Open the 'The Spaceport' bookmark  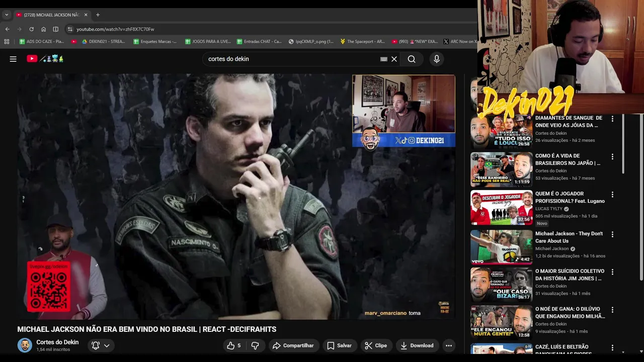coord(362,42)
